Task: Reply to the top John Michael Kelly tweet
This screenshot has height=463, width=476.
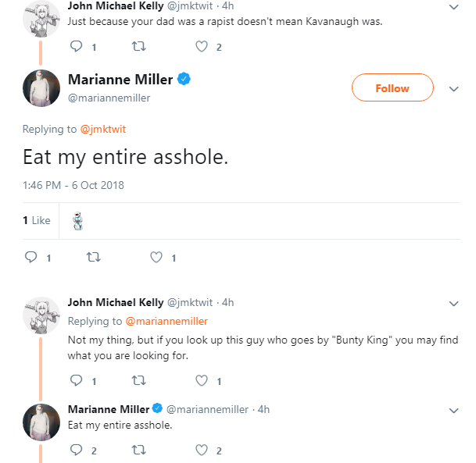Action: point(76,46)
